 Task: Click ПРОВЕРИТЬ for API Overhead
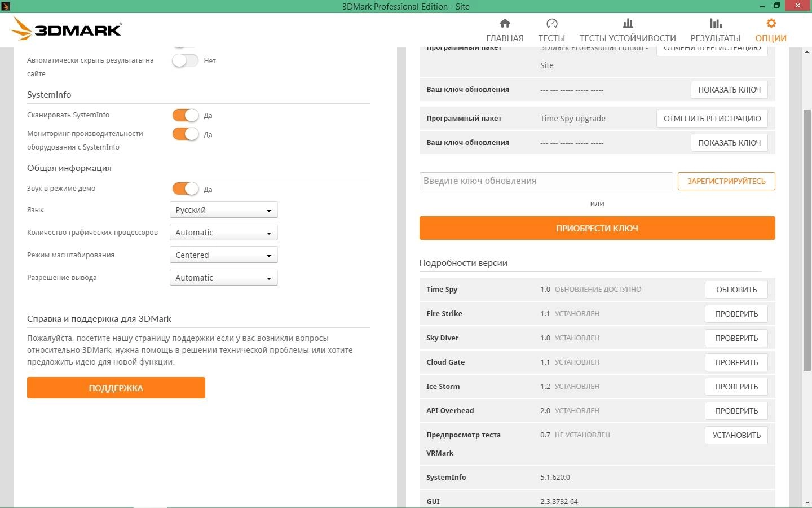(x=736, y=411)
